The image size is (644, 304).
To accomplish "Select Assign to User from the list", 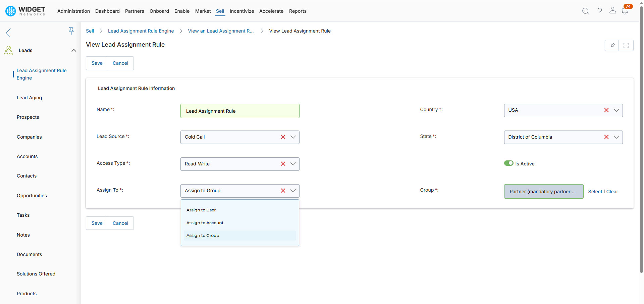I will 201,210.
